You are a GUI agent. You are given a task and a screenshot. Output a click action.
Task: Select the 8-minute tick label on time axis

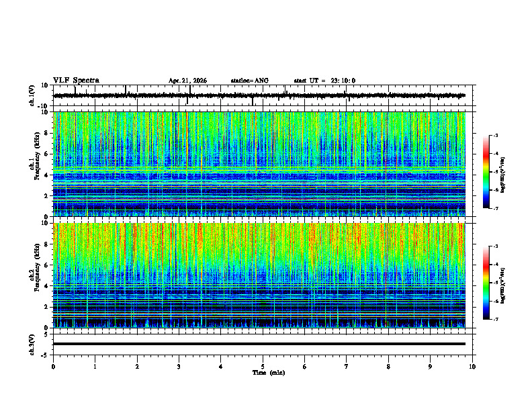388,367
